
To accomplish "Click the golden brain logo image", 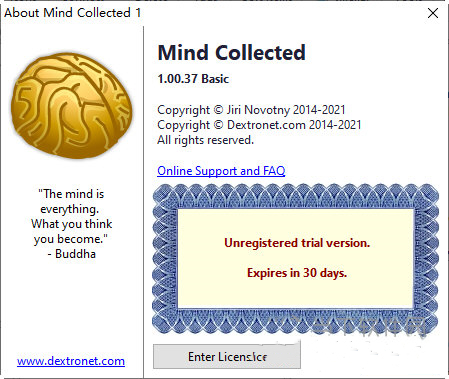I will [72, 105].
